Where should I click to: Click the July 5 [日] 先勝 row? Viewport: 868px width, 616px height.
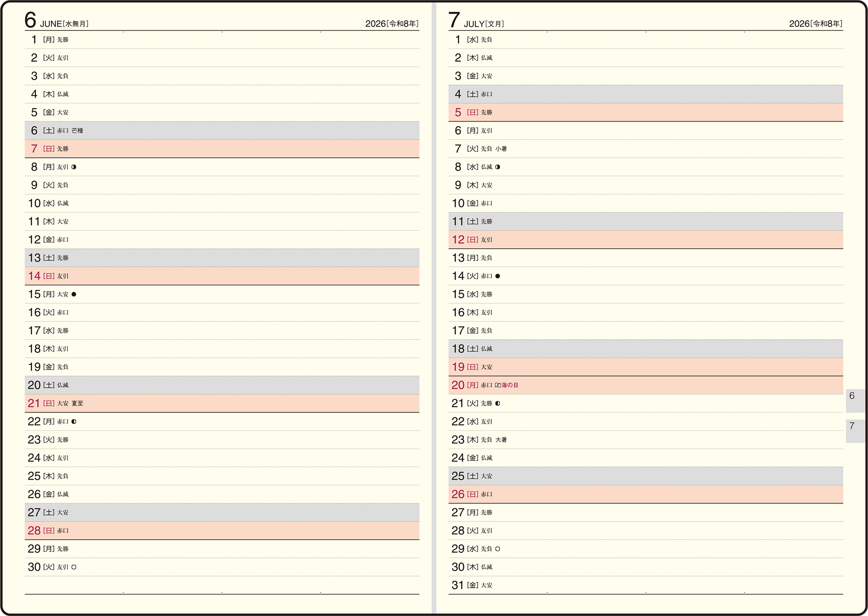click(x=646, y=112)
